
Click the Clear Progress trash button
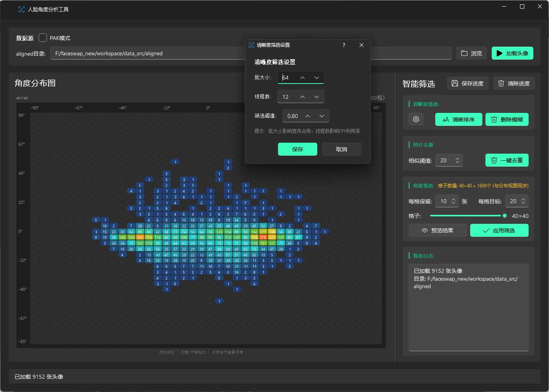(x=514, y=83)
